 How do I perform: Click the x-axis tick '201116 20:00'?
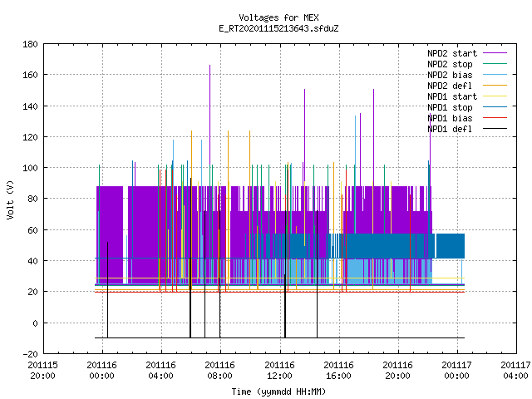[x=397, y=371]
